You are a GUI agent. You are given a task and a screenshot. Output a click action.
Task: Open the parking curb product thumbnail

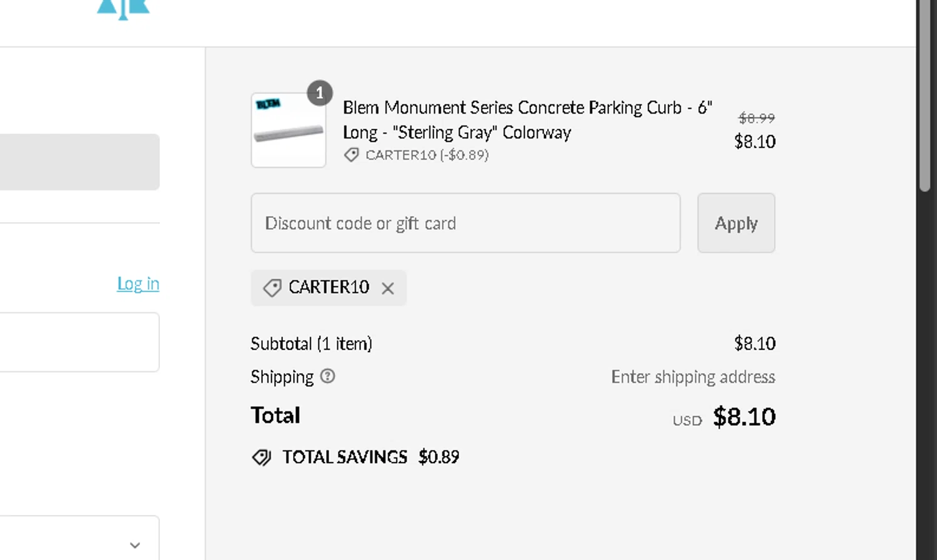[289, 131]
